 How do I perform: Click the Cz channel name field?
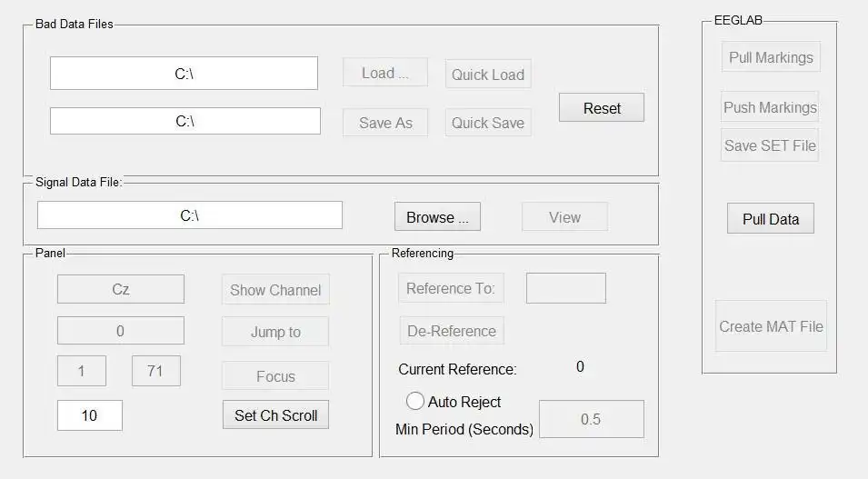[120, 289]
